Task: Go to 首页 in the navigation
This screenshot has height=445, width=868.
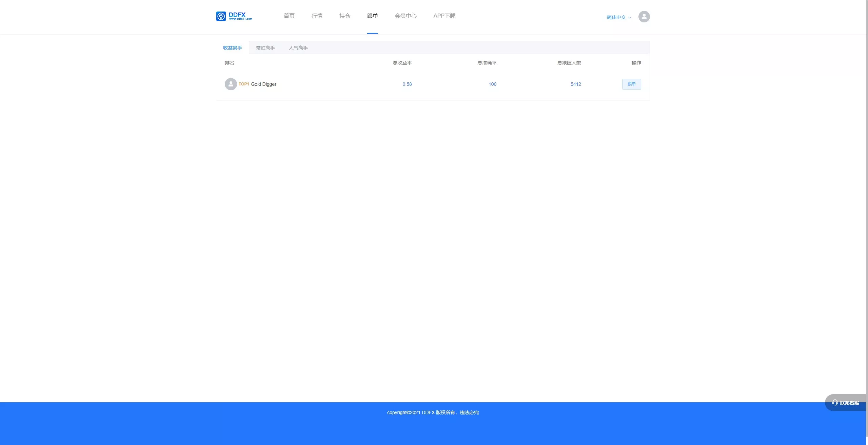Action: (289, 16)
